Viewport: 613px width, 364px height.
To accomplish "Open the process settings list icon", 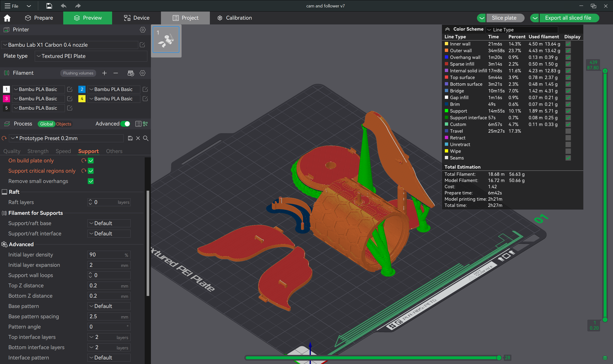I will 138,124.
